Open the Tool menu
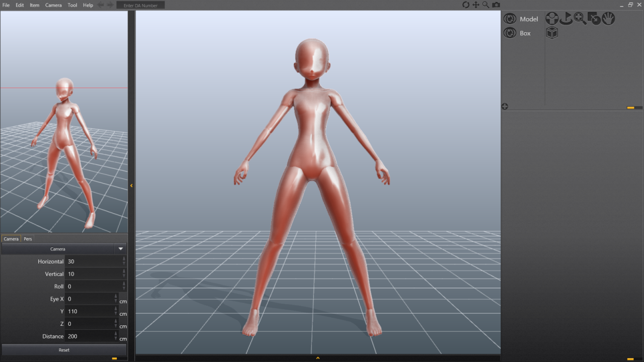The image size is (644, 362). point(72,5)
